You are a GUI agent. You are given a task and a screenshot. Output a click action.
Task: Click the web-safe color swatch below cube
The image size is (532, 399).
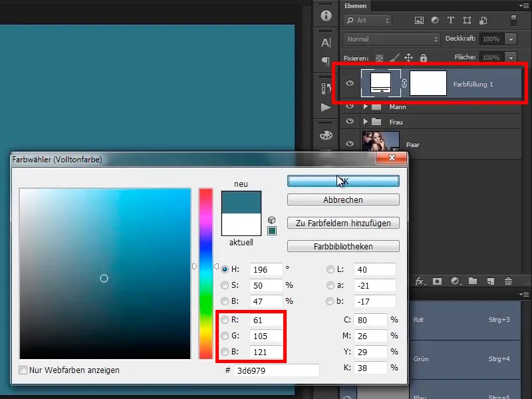pyautogui.click(x=272, y=231)
